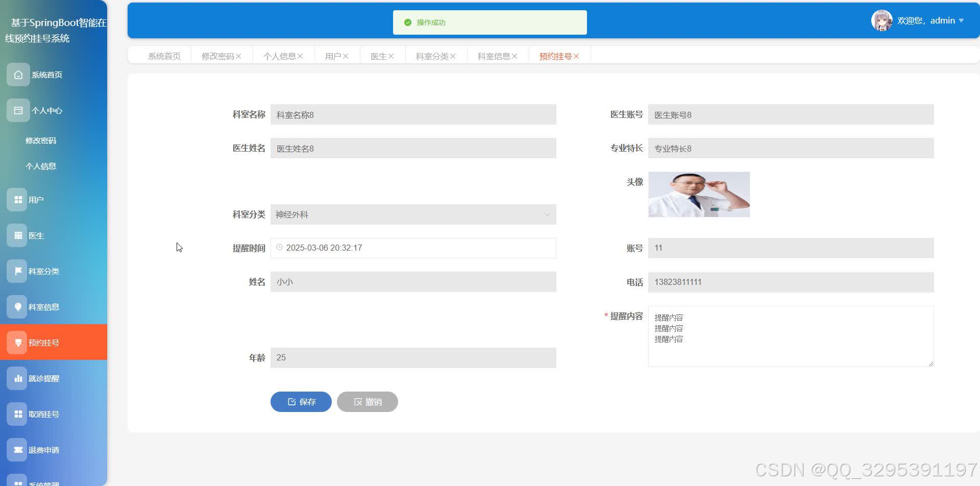This screenshot has width=980, height=486.
Task: Click into the 提醒内容 text area
Action: tap(791, 336)
